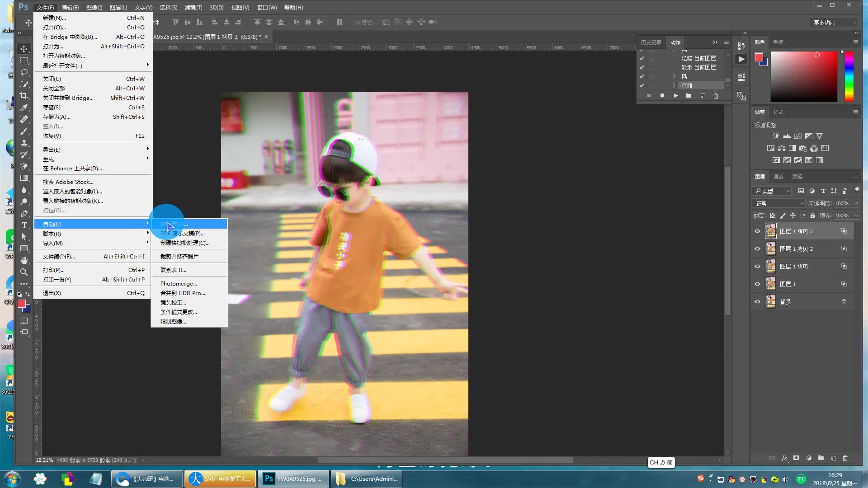
Task: Choose Photomerge from the 自动 submenu
Action: click(x=179, y=283)
